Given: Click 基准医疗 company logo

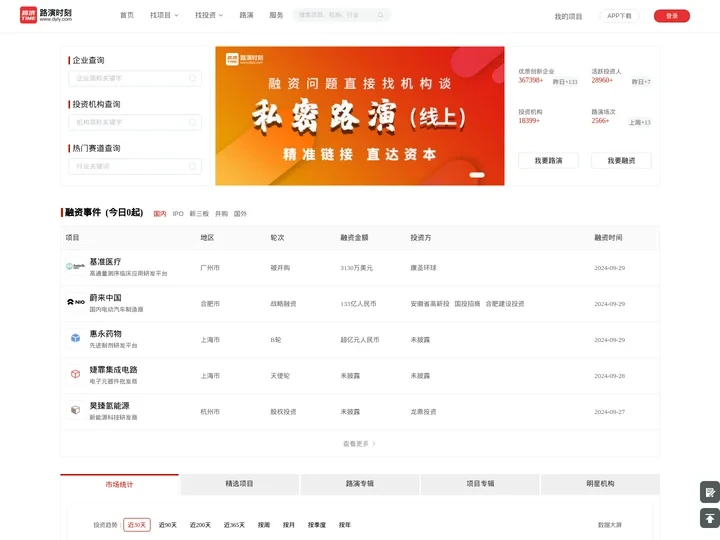Looking at the screenshot, I should click(x=75, y=266).
